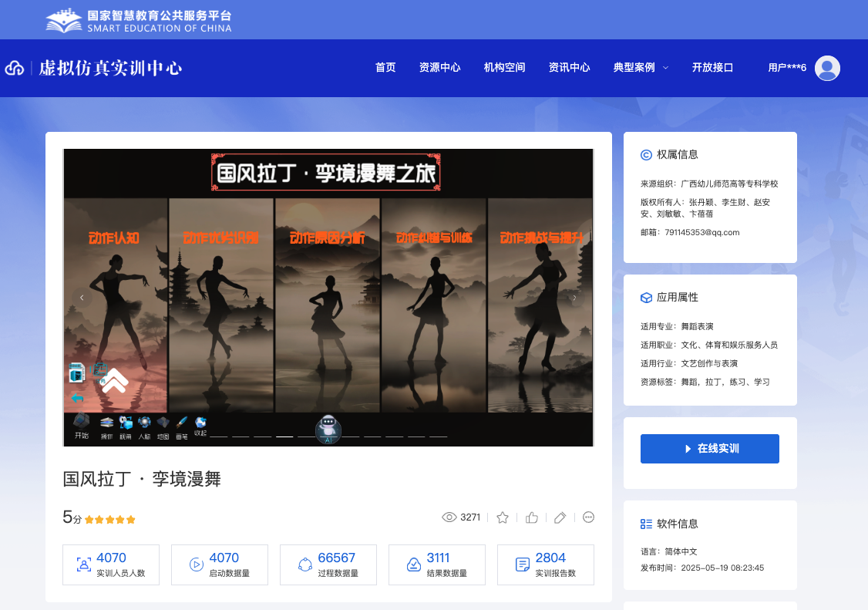Expand the 典型案例 dropdown menu
This screenshot has width=868, height=610.
(x=641, y=68)
